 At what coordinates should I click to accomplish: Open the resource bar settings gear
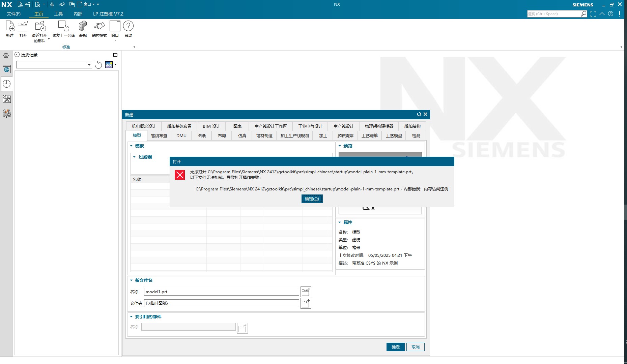pyautogui.click(x=6, y=56)
